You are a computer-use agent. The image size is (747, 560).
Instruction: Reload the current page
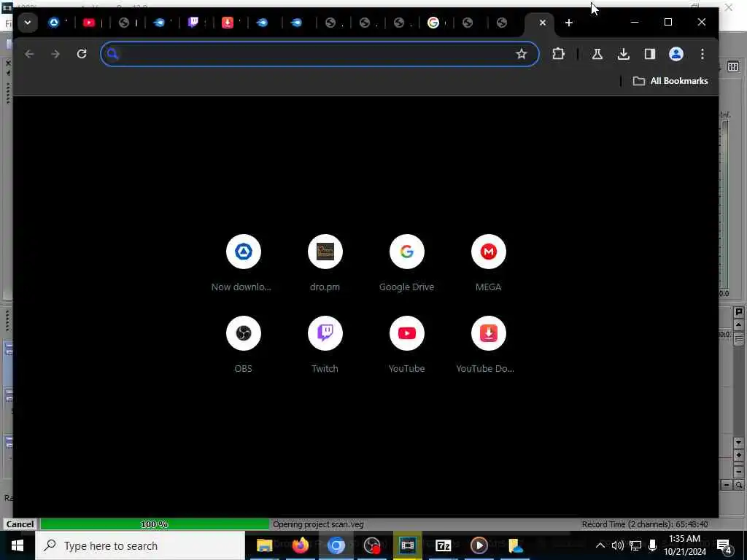tap(82, 54)
